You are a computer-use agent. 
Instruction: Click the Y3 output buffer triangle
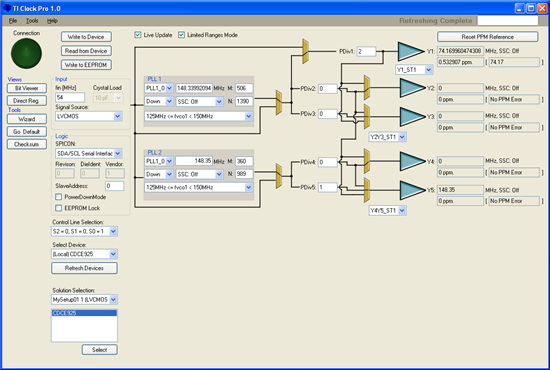pos(413,116)
